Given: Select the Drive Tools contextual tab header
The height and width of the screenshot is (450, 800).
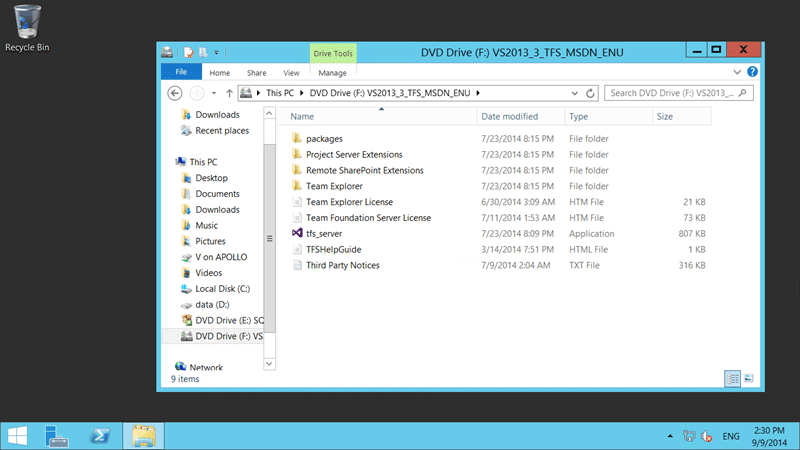Looking at the screenshot, I should pos(333,53).
